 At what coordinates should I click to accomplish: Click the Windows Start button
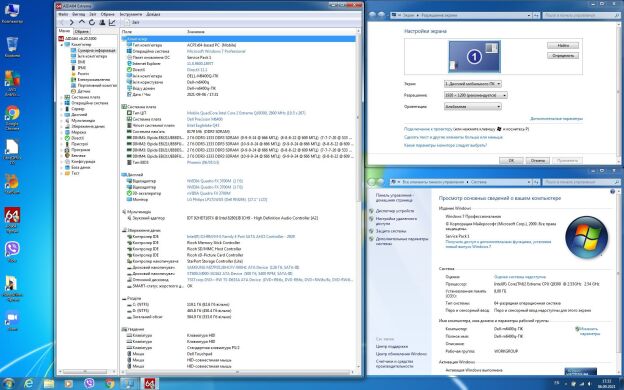(9, 383)
